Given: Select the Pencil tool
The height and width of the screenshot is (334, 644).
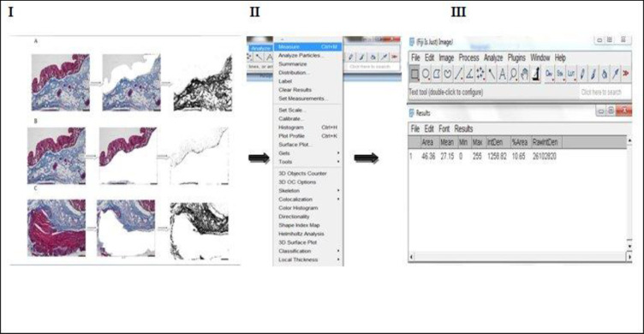Looking at the screenshot, I should coord(582,74).
